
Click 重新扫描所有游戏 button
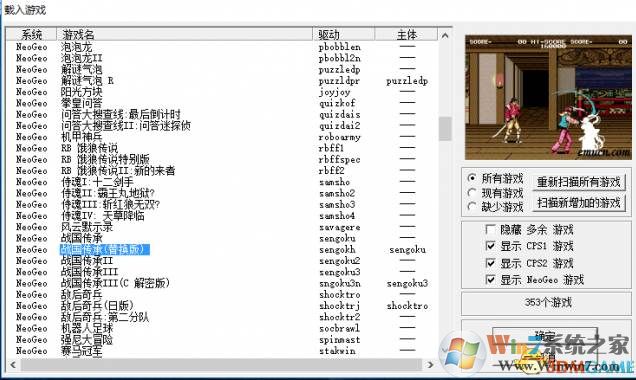tap(579, 182)
